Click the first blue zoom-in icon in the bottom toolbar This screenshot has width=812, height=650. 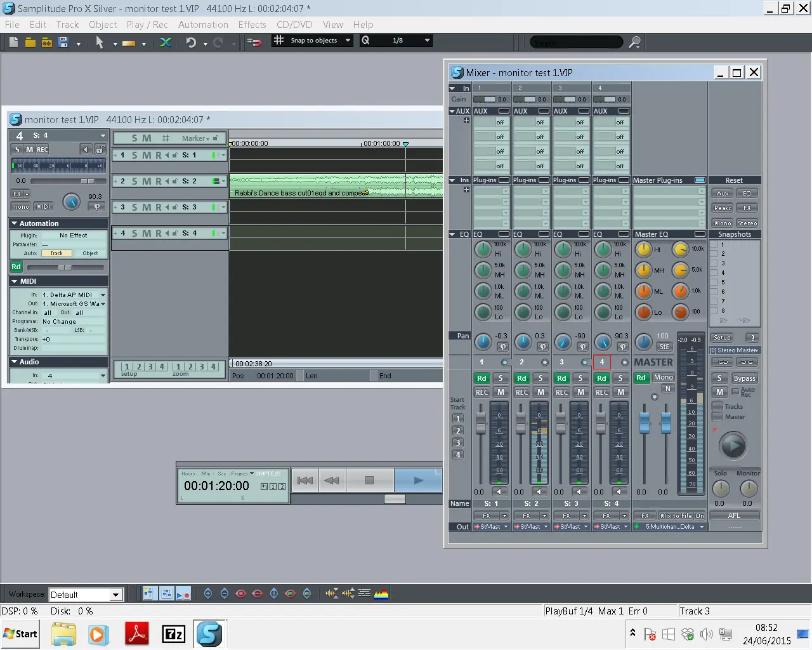[208, 594]
